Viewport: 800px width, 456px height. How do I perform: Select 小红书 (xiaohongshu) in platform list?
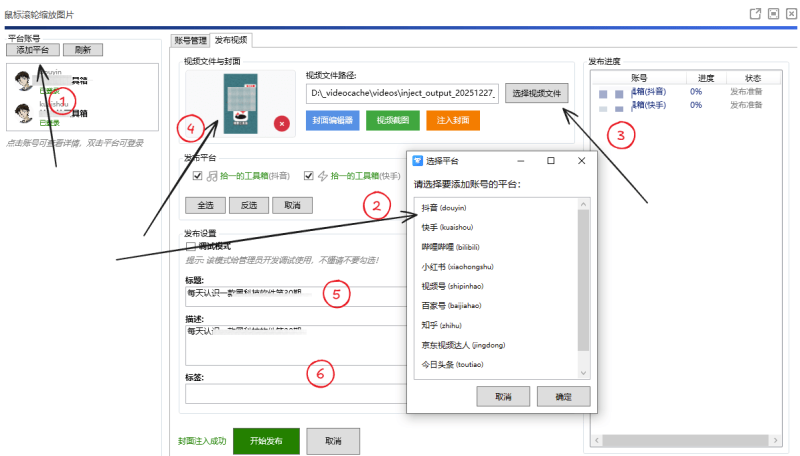496,266
